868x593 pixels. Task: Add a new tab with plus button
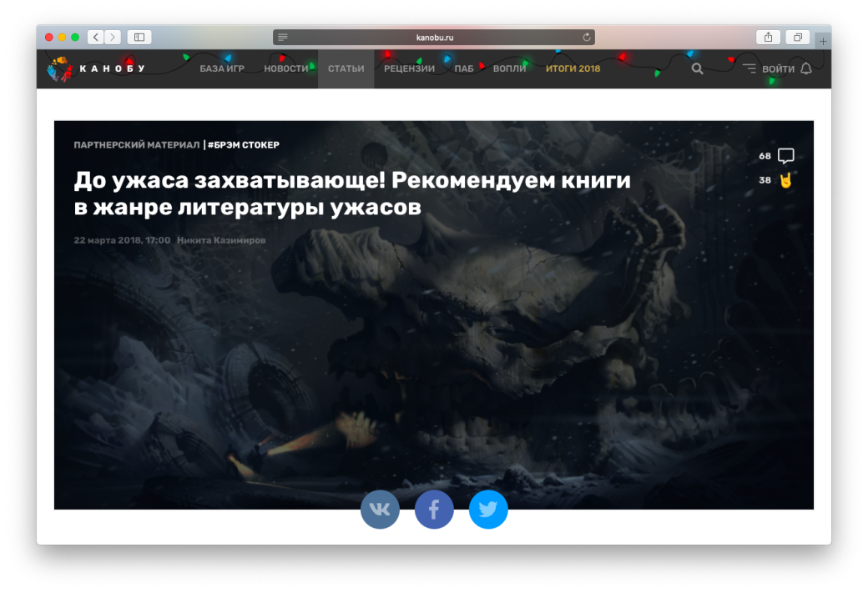tap(823, 41)
